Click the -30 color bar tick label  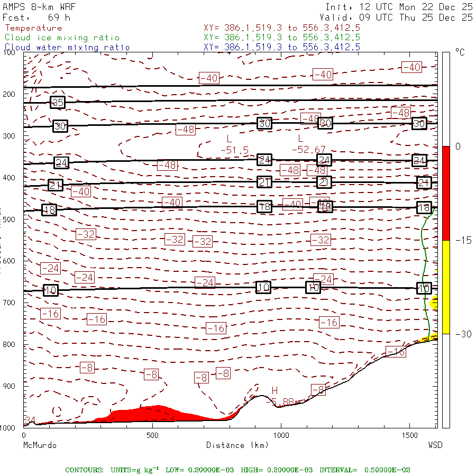click(463, 334)
